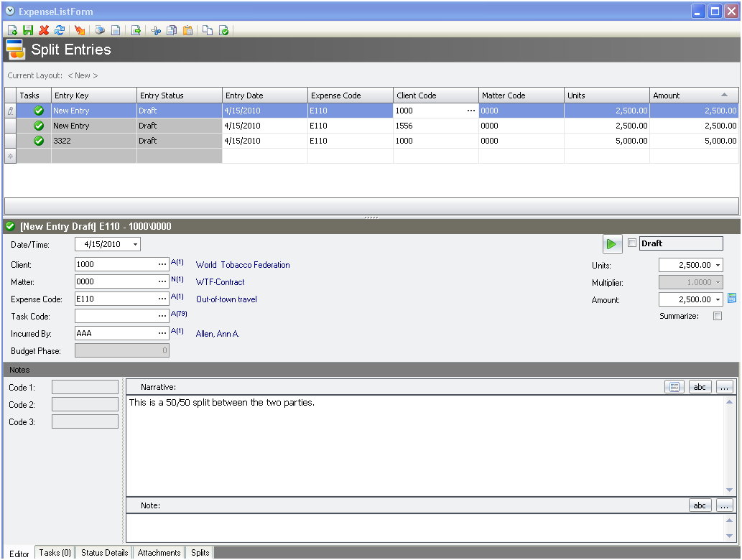
Task: Expand the Units dropdown arrow
Action: click(x=718, y=265)
